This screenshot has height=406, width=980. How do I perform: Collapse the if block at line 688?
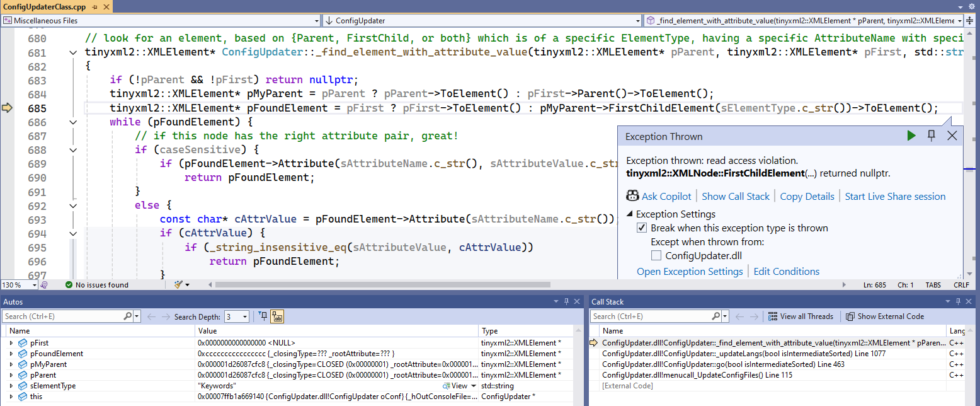click(73, 150)
